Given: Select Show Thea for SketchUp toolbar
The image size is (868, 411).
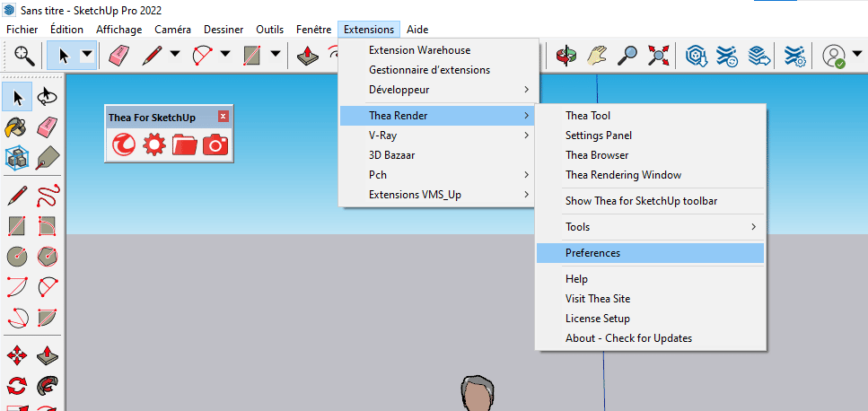Looking at the screenshot, I should point(650,201).
